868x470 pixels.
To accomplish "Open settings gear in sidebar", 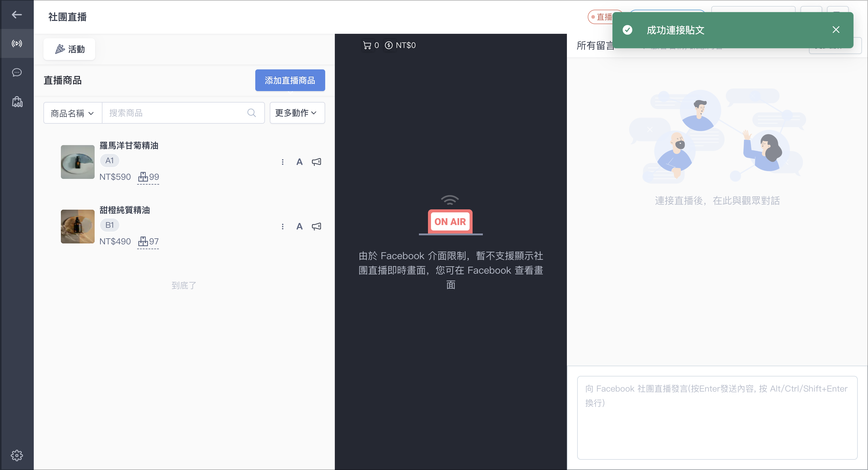I will click(17, 456).
